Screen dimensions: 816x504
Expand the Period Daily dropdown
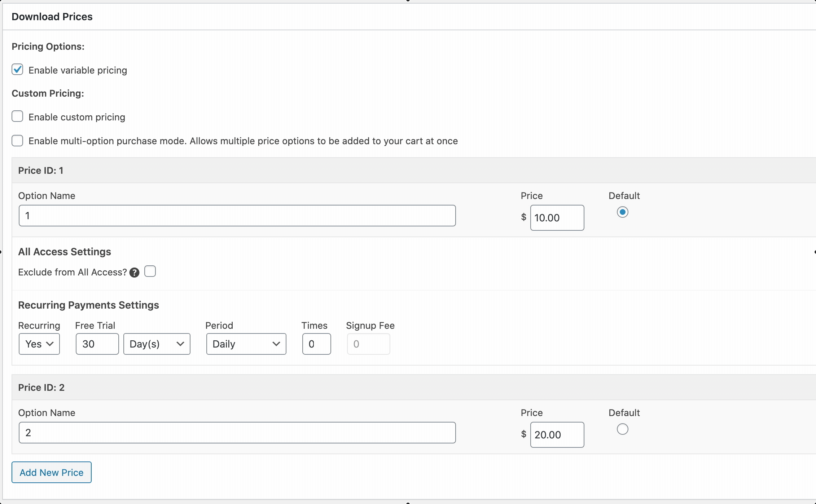(x=246, y=344)
